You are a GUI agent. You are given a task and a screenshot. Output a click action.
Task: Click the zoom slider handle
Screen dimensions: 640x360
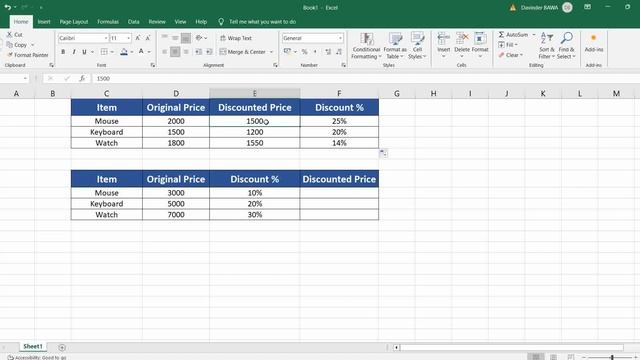tap(612, 357)
